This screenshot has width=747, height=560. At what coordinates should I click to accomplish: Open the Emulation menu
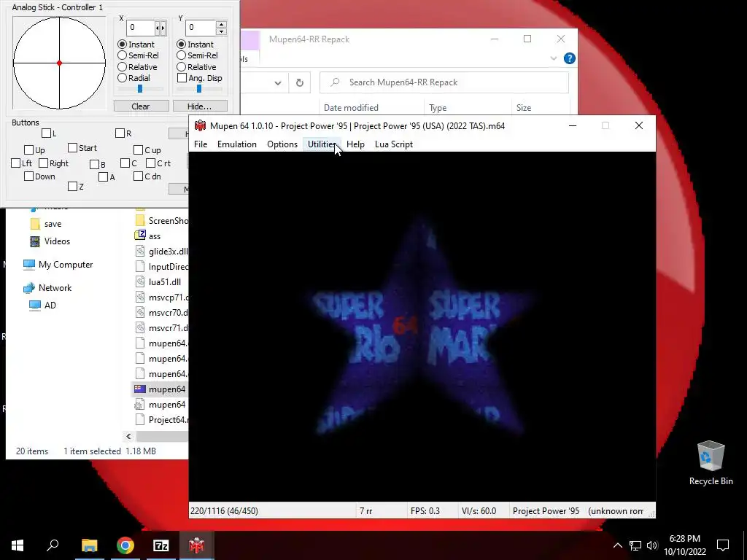[x=237, y=144]
